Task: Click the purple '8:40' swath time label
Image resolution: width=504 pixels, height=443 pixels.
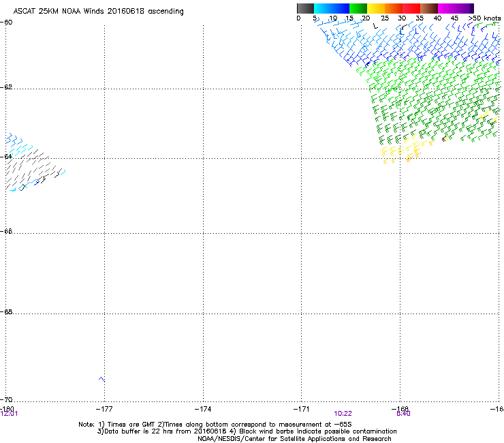Action: 403,414
